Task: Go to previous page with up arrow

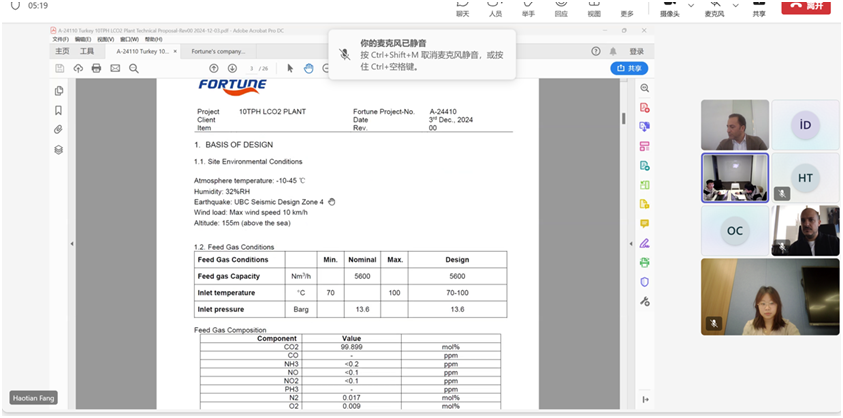Action: tap(214, 68)
